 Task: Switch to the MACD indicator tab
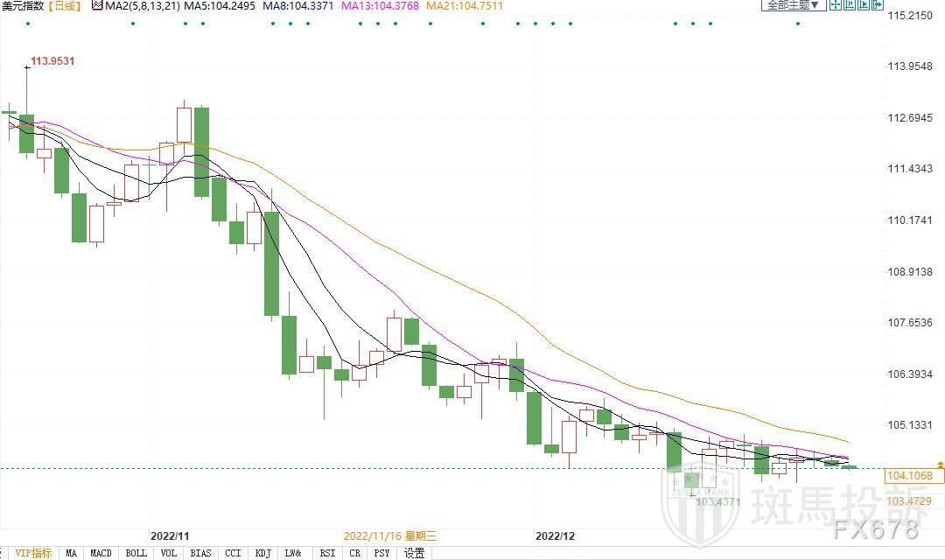point(101,553)
